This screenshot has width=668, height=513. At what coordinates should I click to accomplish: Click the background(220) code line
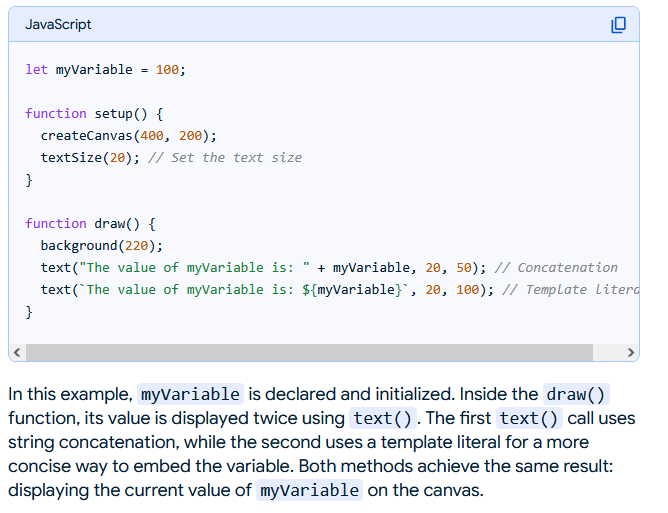[x=101, y=246]
